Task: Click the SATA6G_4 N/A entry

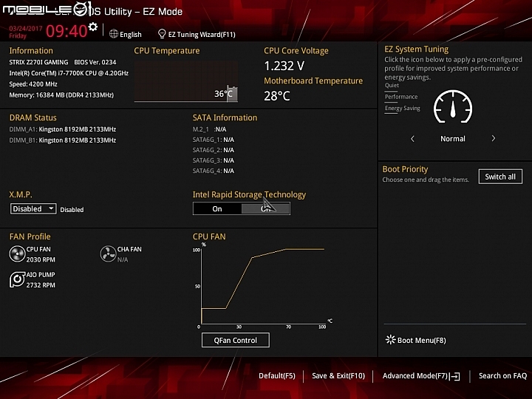Action: [x=213, y=171]
